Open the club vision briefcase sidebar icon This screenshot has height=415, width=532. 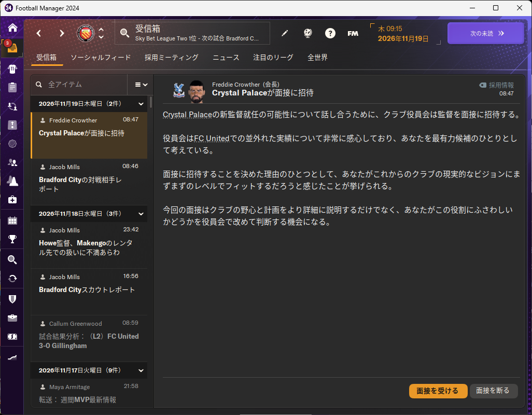coord(12,318)
